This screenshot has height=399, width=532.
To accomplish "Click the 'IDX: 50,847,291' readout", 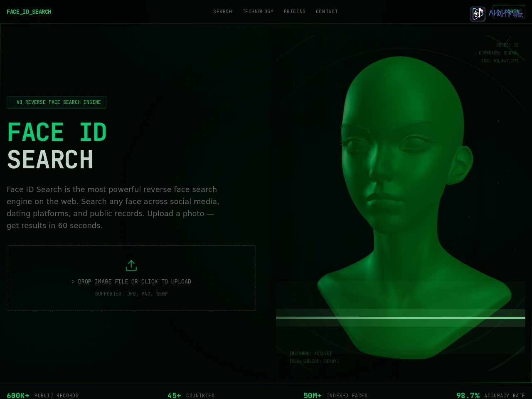I will 500,61.
